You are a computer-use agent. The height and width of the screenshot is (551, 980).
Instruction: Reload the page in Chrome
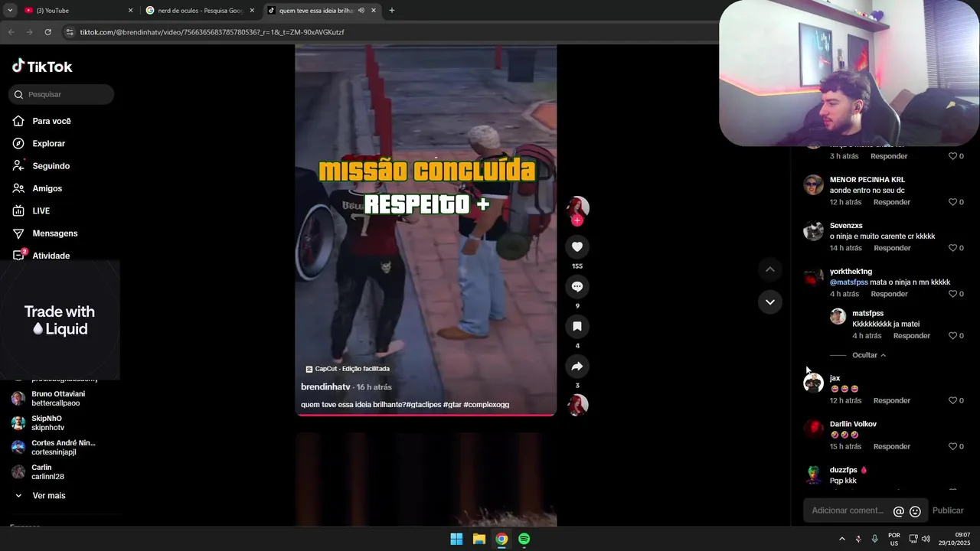point(47,32)
